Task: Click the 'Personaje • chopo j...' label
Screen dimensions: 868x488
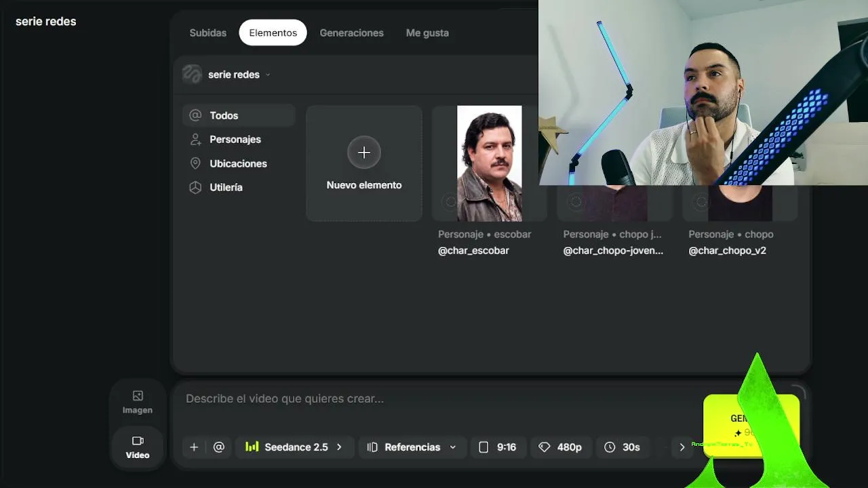Action: point(612,234)
